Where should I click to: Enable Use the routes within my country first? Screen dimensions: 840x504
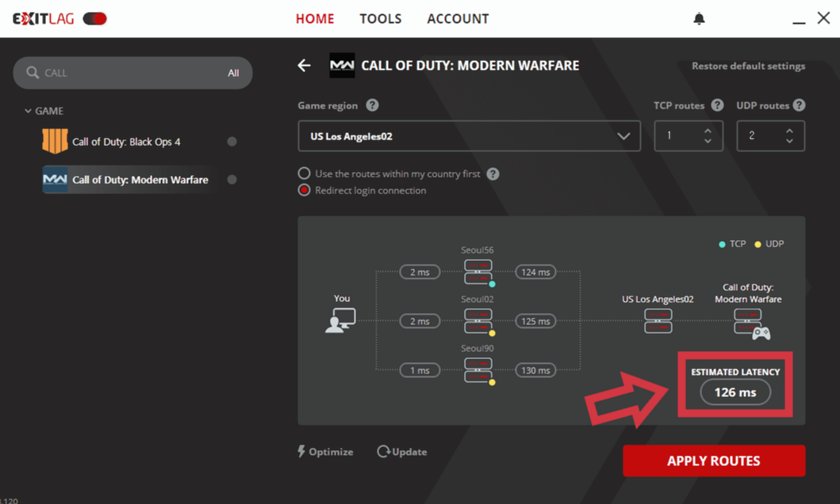click(305, 174)
